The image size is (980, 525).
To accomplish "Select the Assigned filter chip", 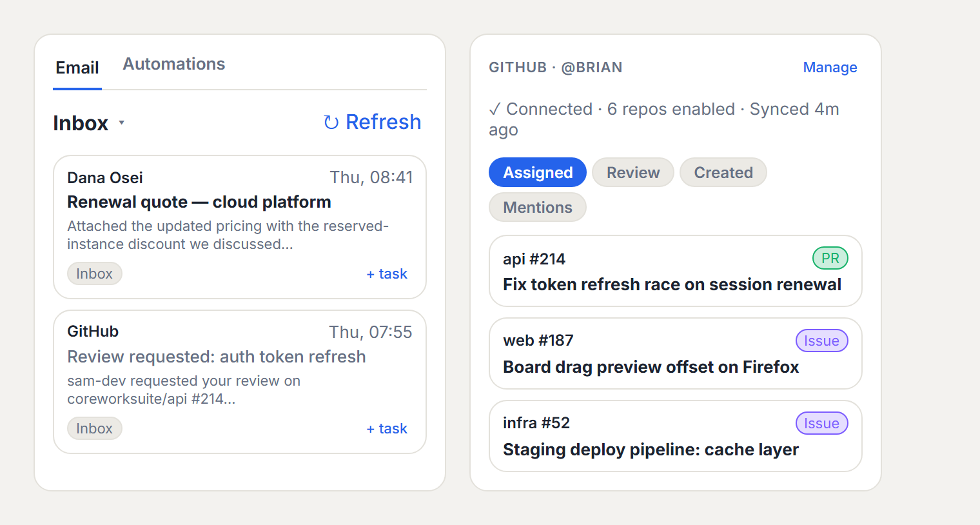I will tap(538, 172).
